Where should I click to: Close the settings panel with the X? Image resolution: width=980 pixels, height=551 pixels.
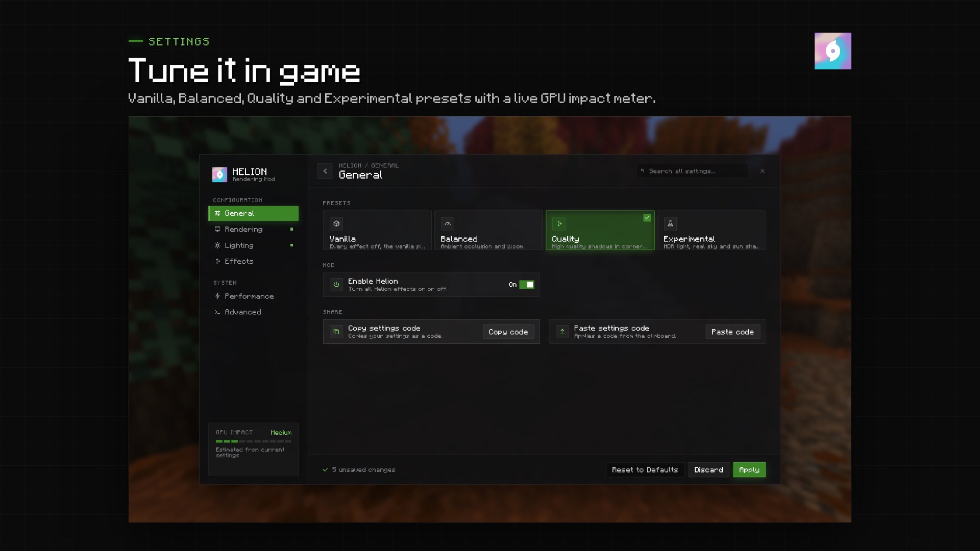click(763, 171)
